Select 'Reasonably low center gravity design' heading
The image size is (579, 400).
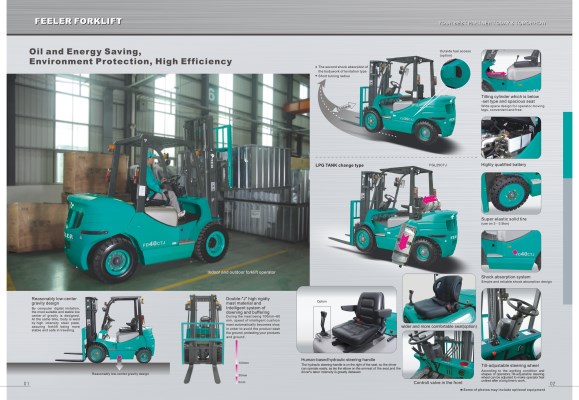coord(54,301)
